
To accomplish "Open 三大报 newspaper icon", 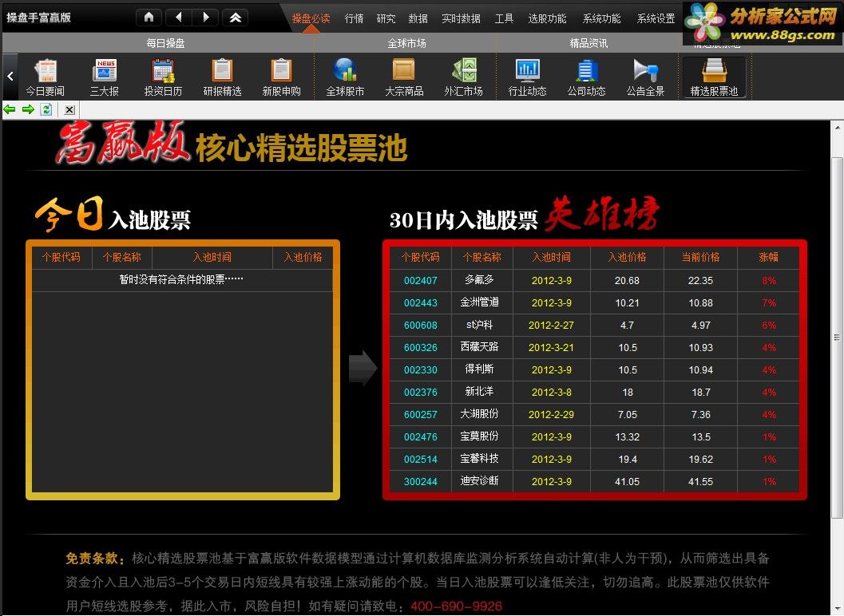I will pos(105,77).
